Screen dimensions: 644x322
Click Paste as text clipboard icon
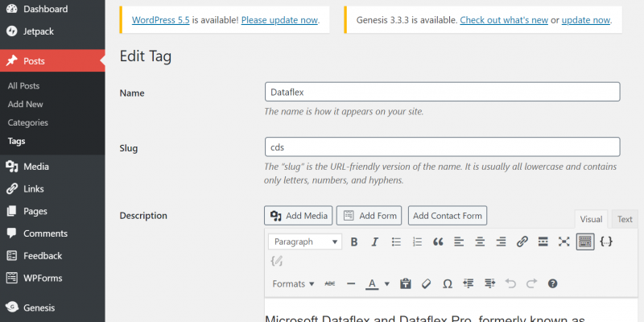(x=406, y=284)
